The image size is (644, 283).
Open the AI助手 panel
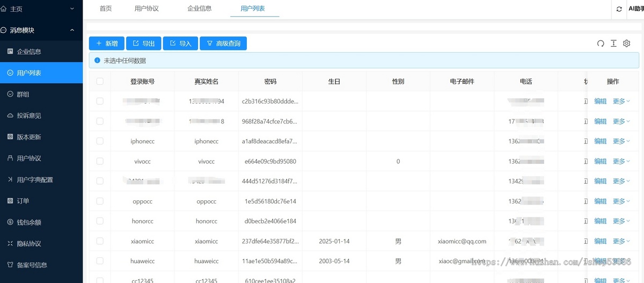coord(636,9)
